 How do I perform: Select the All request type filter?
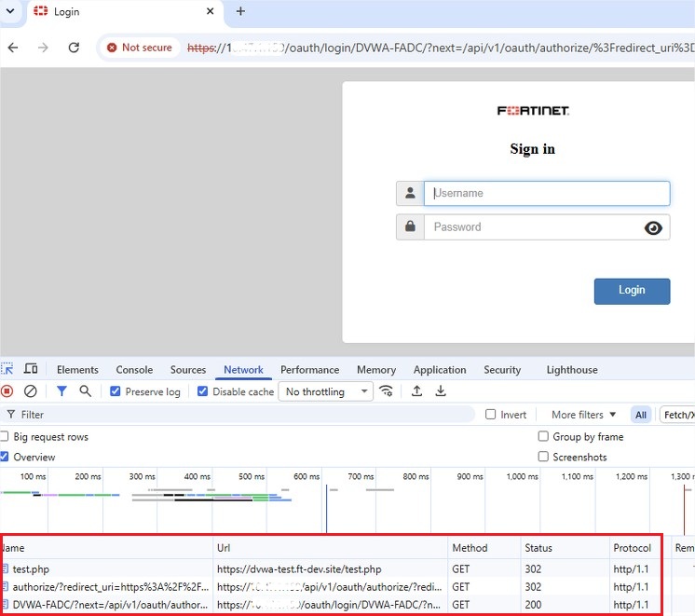[640, 415]
